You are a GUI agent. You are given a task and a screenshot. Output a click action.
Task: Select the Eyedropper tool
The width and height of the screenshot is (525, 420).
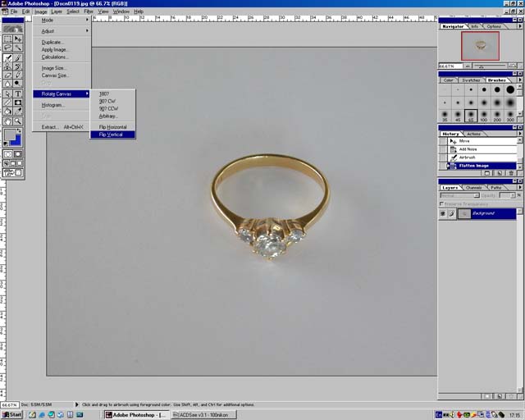(x=18, y=112)
